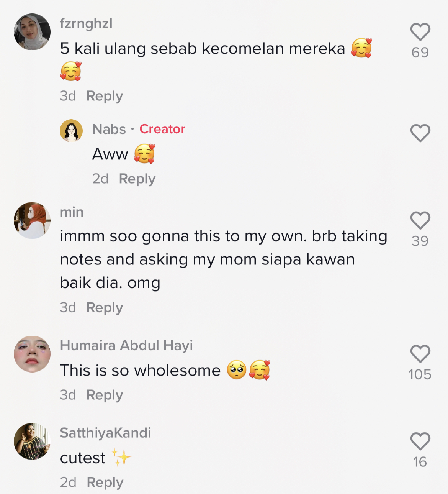The height and width of the screenshot is (494, 448).
Task: Go to Humaira Abdul Hayi's username
Action: tap(126, 345)
